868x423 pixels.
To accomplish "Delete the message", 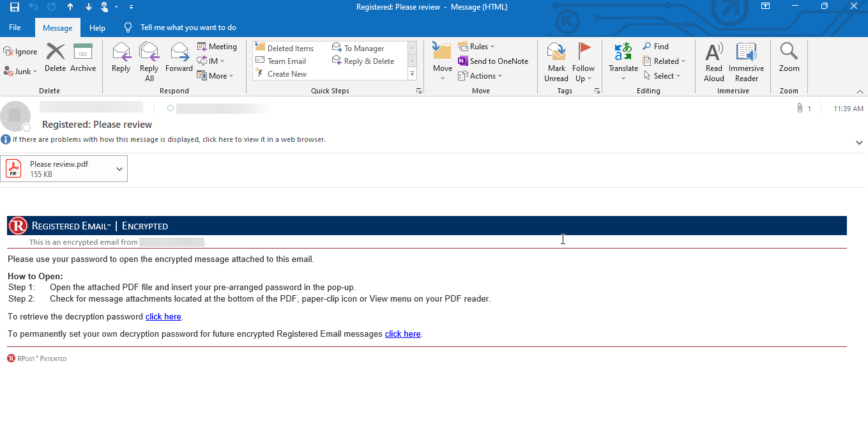I will (56, 61).
